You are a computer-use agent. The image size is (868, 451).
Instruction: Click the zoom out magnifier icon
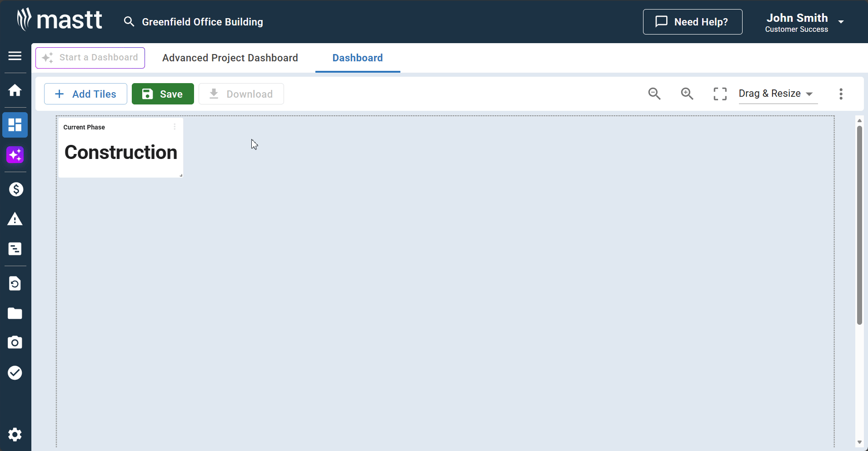click(654, 94)
